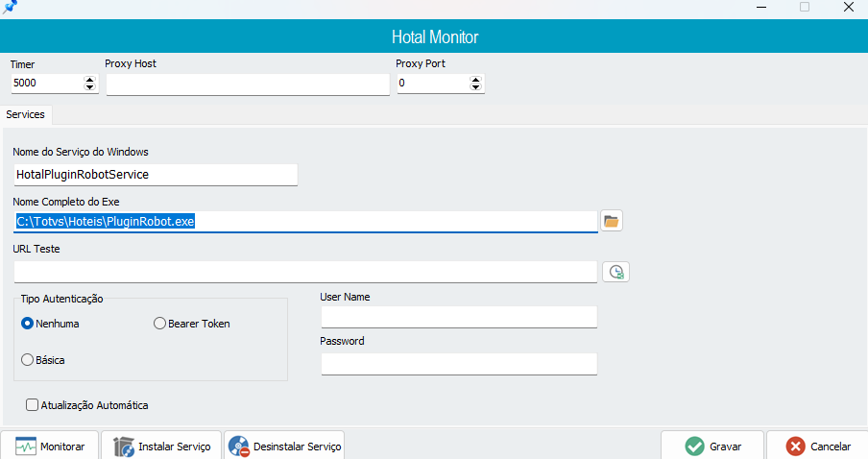Click the URL Teste input field

[x=305, y=272]
